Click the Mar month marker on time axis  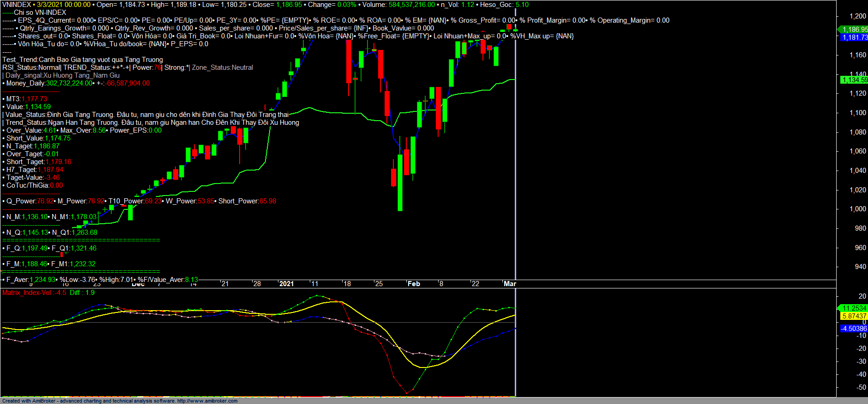coord(510,284)
